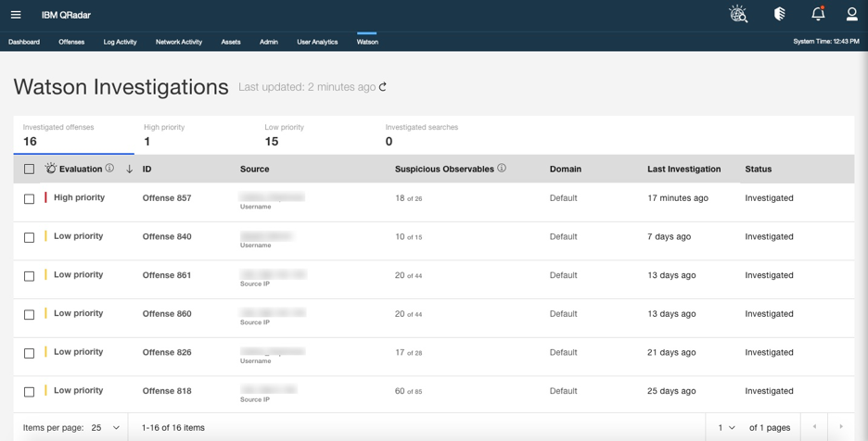Click '7 days ago' last investigation
Image resolution: width=868 pixels, height=441 pixels.
pyautogui.click(x=669, y=237)
